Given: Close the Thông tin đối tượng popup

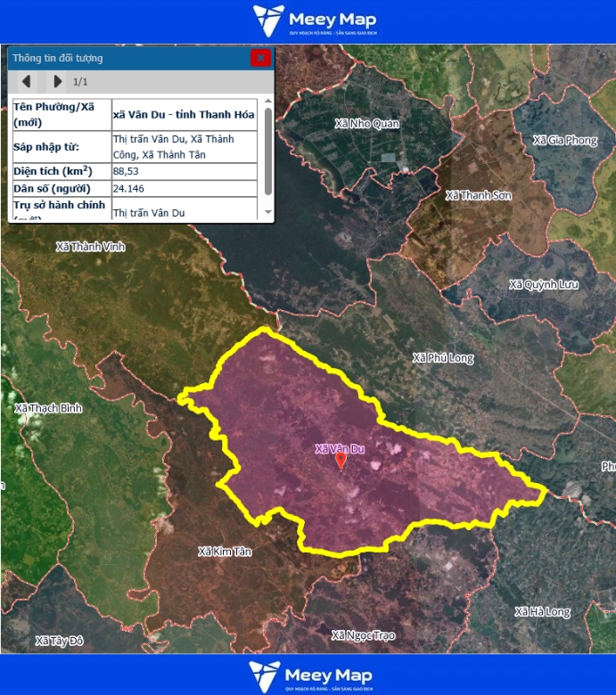Looking at the screenshot, I should [x=260, y=58].
